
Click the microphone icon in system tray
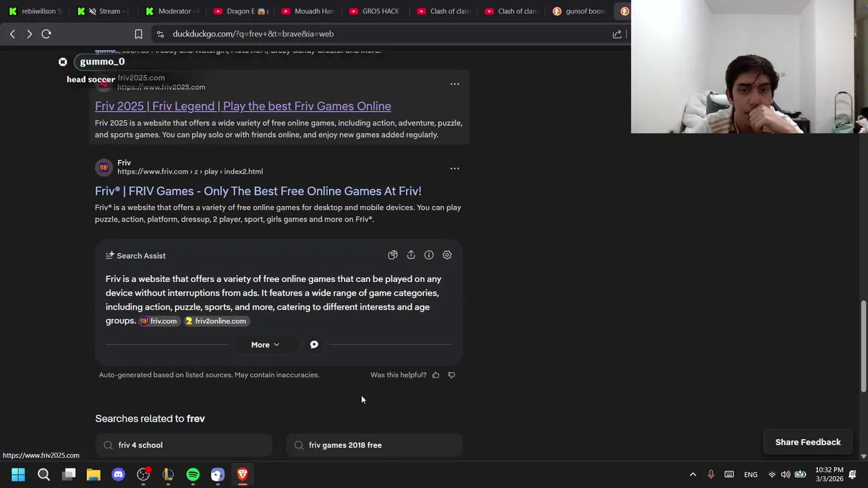pos(711,474)
